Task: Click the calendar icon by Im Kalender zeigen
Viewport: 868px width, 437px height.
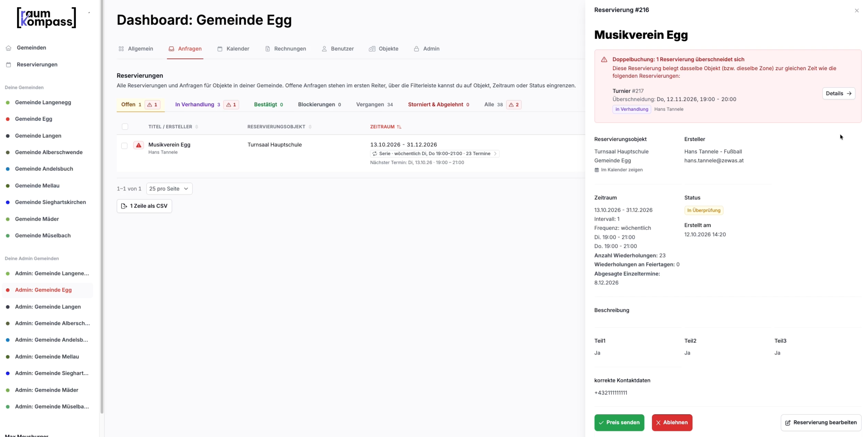Action: [597, 170]
